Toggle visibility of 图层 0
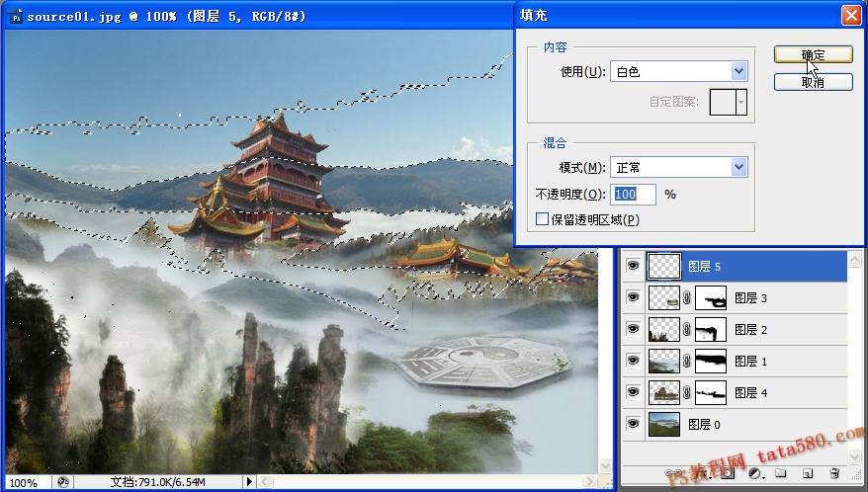The image size is (868, 492). [x=633, y=425]
